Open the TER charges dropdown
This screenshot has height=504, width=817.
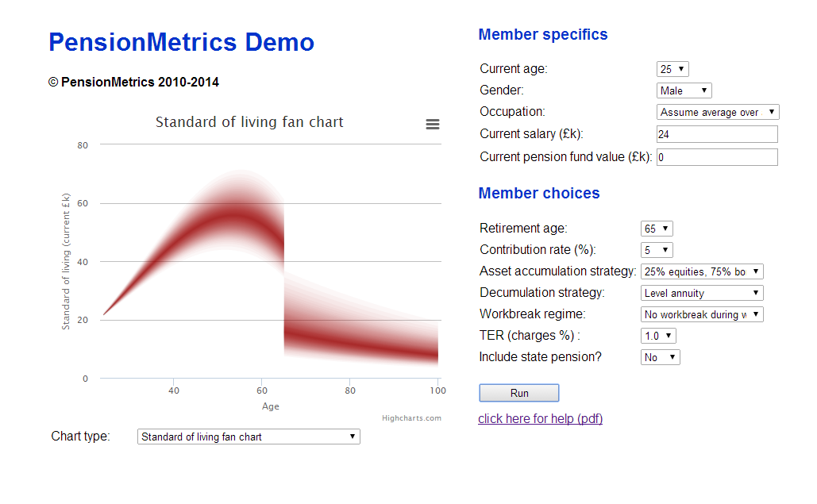pyautogui.click(x=658, y=336)
